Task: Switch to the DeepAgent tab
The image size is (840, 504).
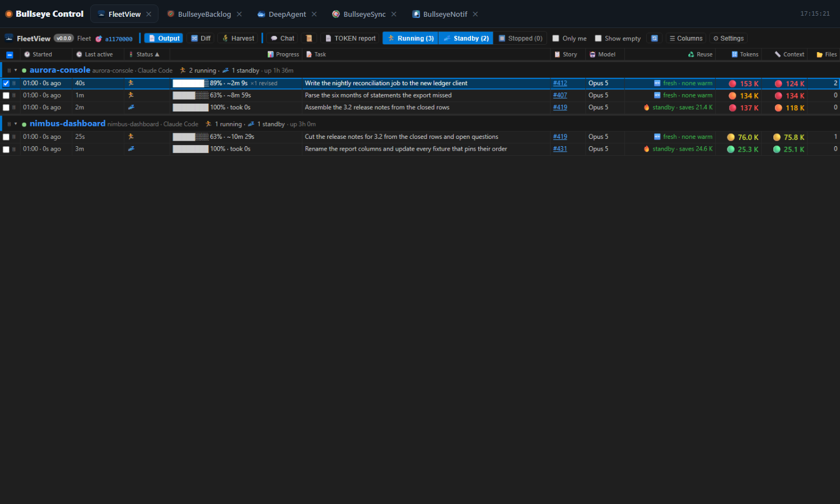Action: click(287, 14)
